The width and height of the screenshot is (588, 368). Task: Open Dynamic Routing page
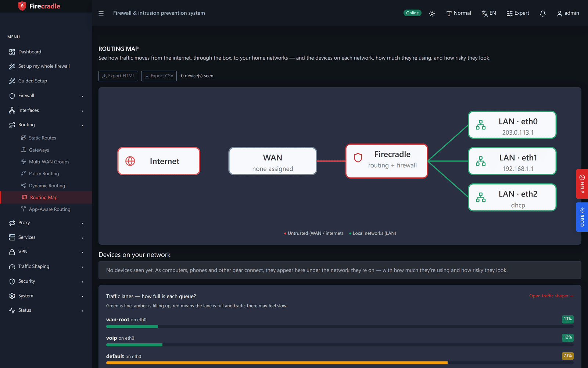46,186
